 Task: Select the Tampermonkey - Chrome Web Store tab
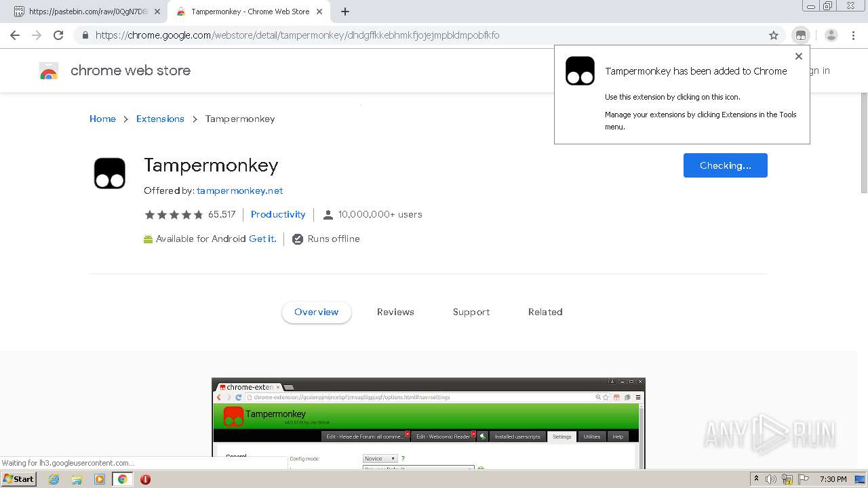(249, 12)
